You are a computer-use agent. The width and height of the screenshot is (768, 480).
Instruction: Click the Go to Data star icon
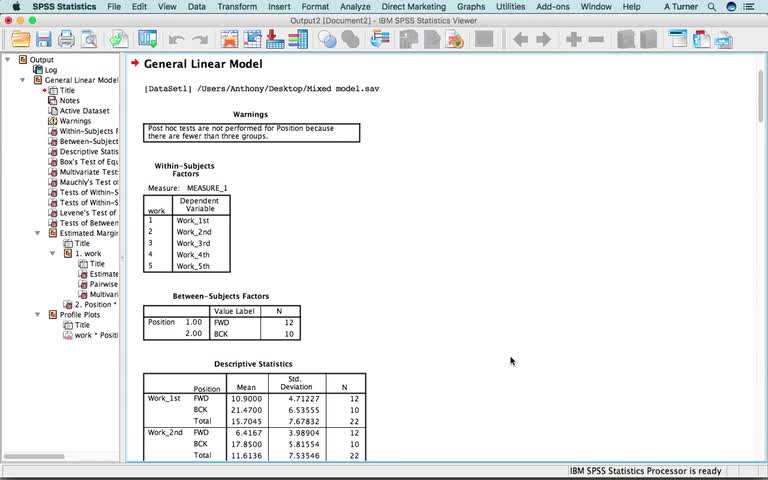[229, 39]
